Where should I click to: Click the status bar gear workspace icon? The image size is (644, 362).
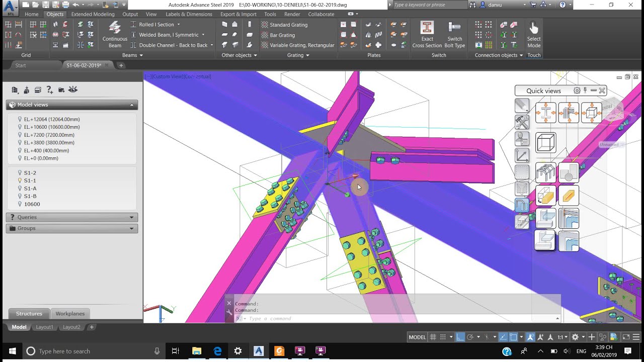pos(575,337)
